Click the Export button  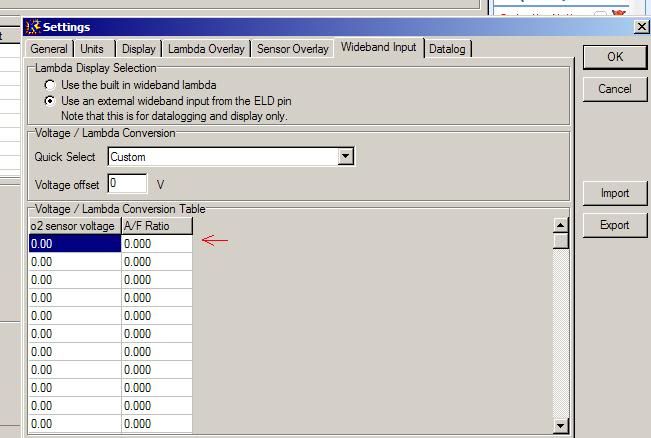(x=614, y=225)
